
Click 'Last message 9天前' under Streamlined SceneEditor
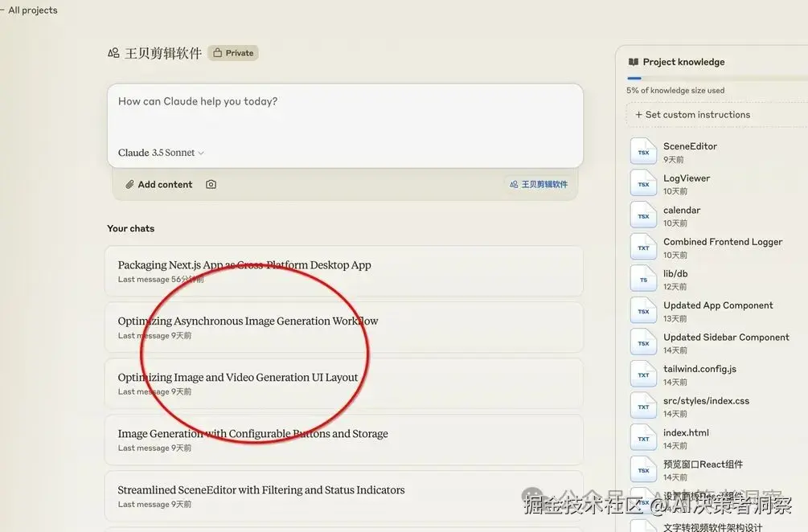coord(154,504)
